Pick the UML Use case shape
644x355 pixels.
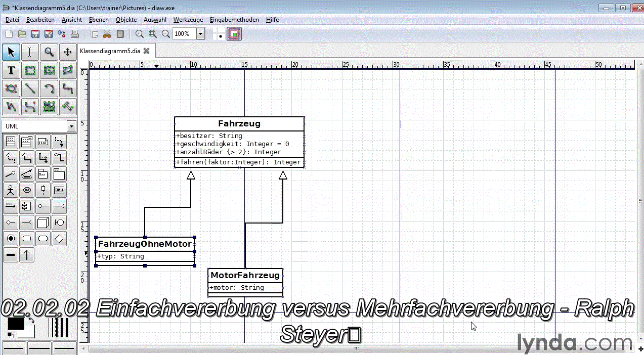pyautogui.click(x=27, y=190)
